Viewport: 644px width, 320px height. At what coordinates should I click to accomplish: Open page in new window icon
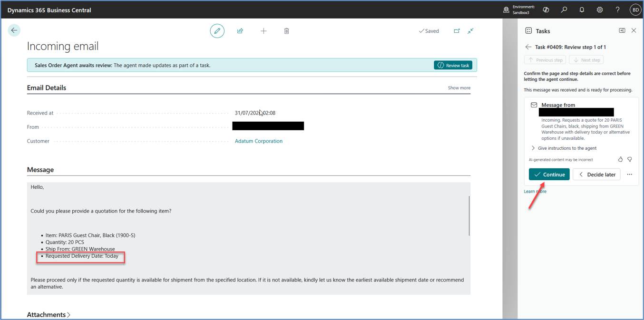457,31
